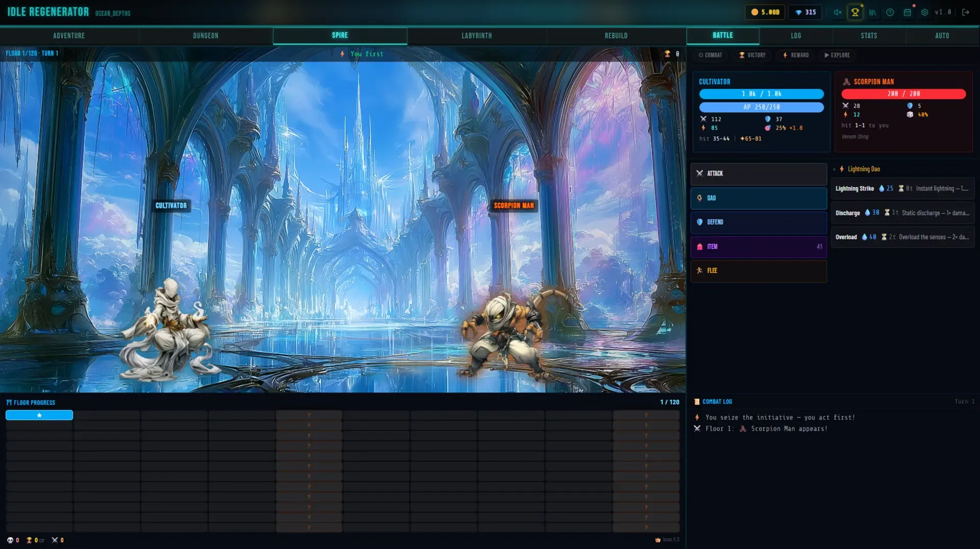The width and height of the screenshot is (980, 549).
Task: Collapse Lightning Dao with the back chevron
Action: [x=835, y=169]
